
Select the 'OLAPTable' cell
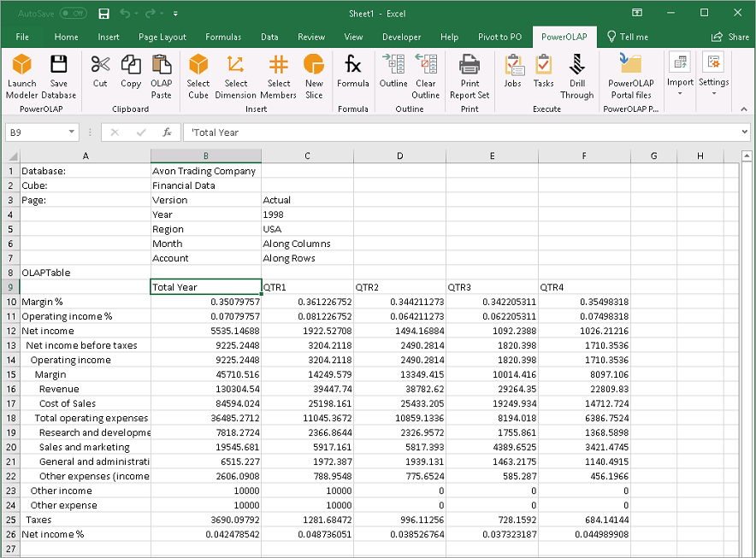[86, 273]
